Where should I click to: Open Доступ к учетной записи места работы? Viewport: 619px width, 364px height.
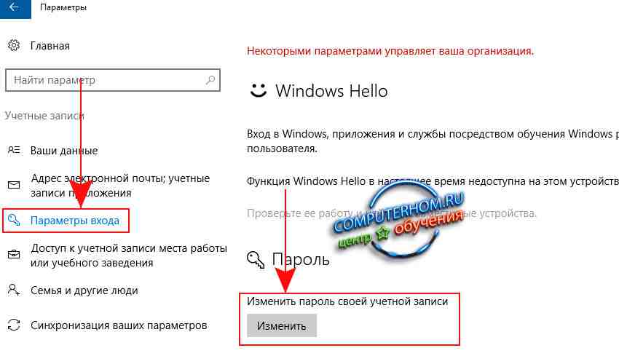point(129,256)
